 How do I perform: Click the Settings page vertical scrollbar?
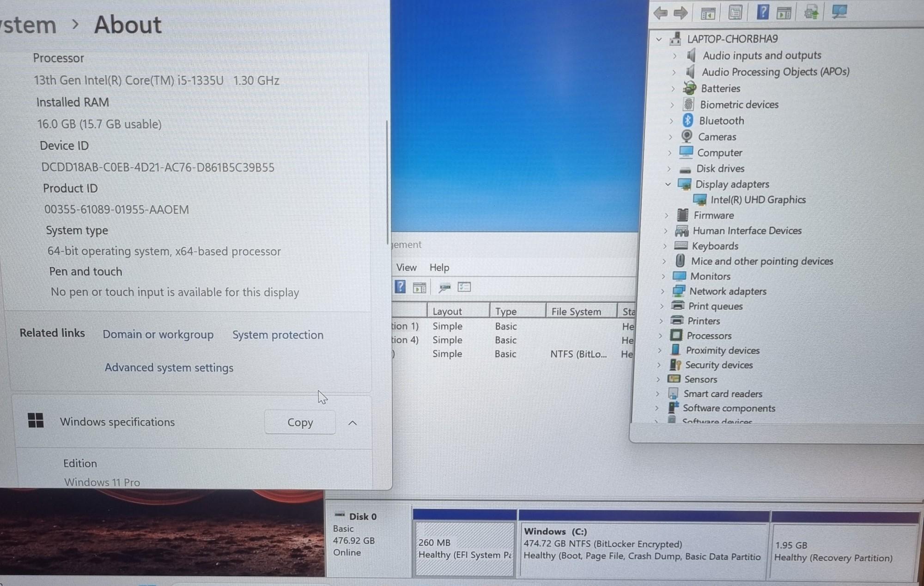(x=387, y=183)
